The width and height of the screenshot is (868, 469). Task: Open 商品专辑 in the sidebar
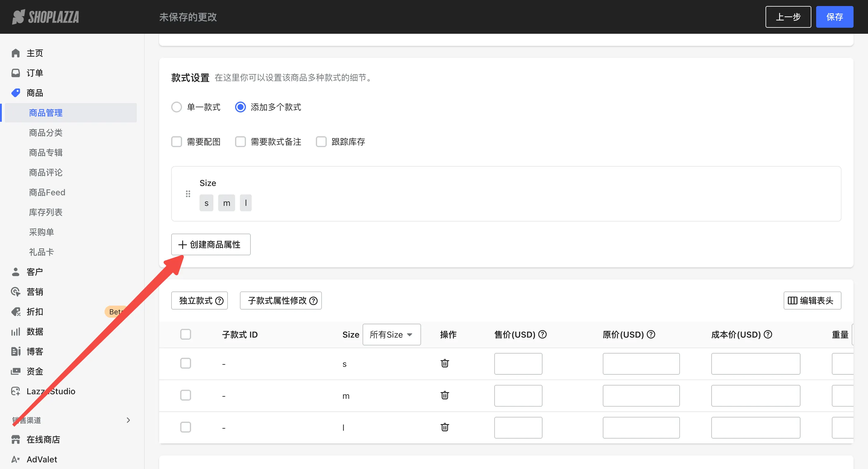coord(46,153)
